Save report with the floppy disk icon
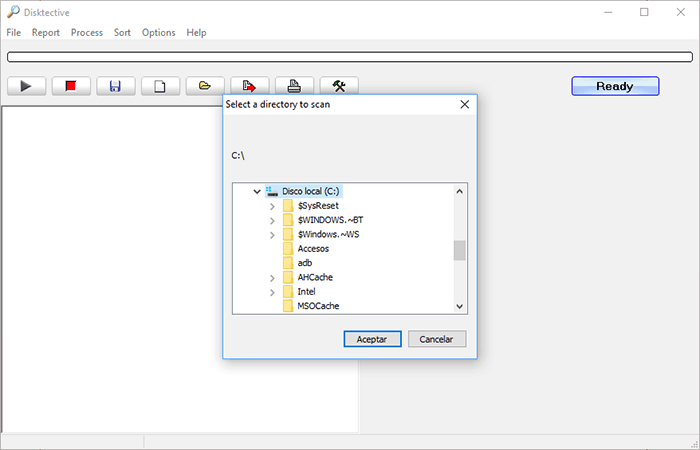Screen dimensions: 700x450 click(116, 86)
